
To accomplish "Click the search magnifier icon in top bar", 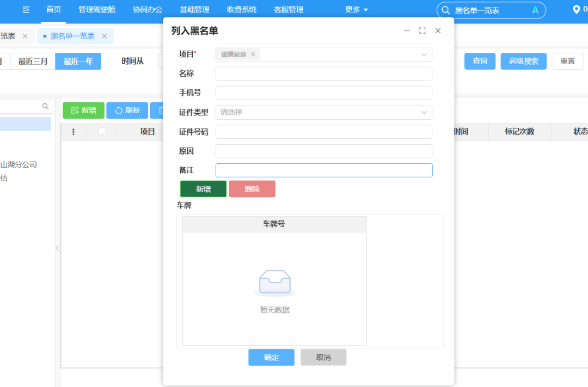I will point(445,10).
